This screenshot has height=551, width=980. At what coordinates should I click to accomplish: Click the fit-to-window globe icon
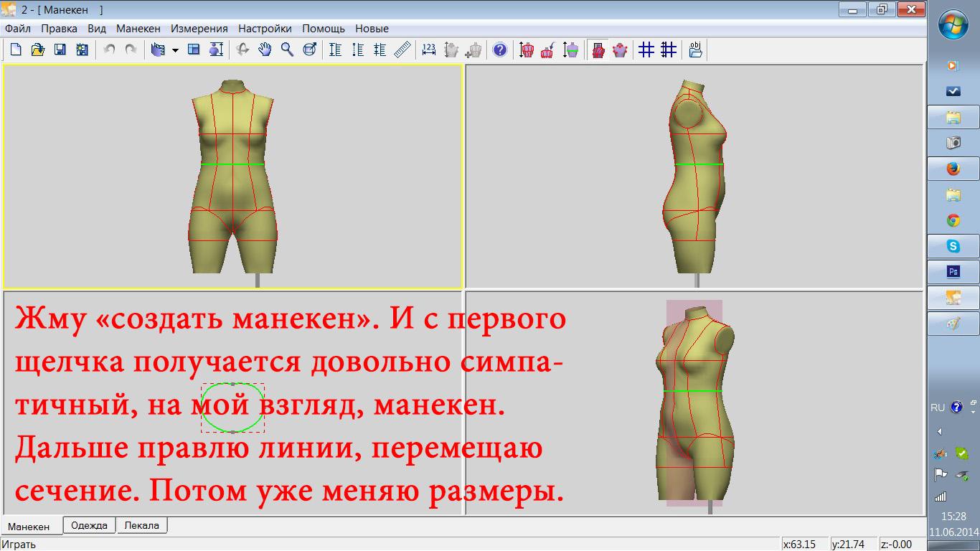(x=309, y=50)
